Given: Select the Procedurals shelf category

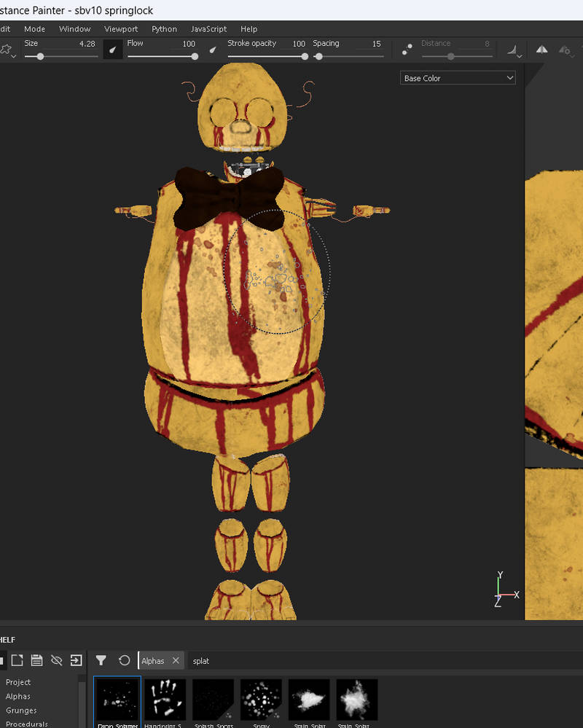Looking at the screenshot, I should point(28,724).
